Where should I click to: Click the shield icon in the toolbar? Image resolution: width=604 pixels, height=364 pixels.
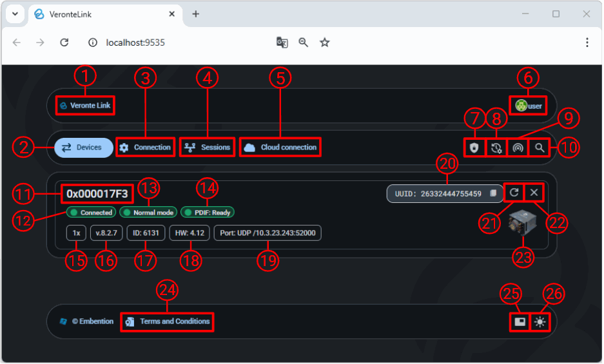click(475, 148)
